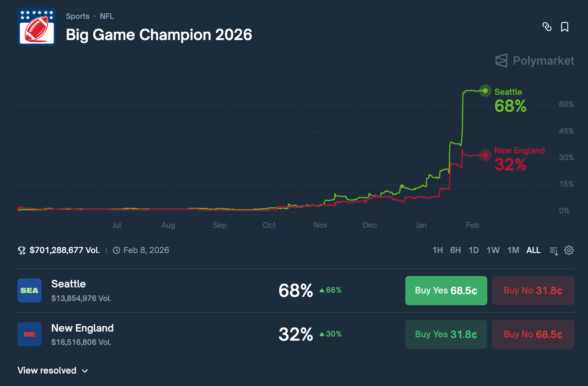The image size is (588, 386).
Task: Buy No on Seattle at 31.8¢
Action: click(533, 290)
